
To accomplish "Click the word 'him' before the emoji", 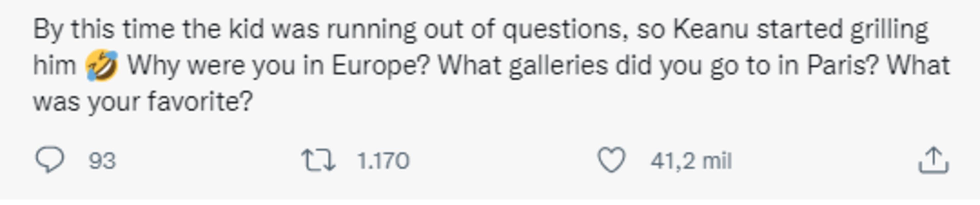I will (x=55, y=65).
